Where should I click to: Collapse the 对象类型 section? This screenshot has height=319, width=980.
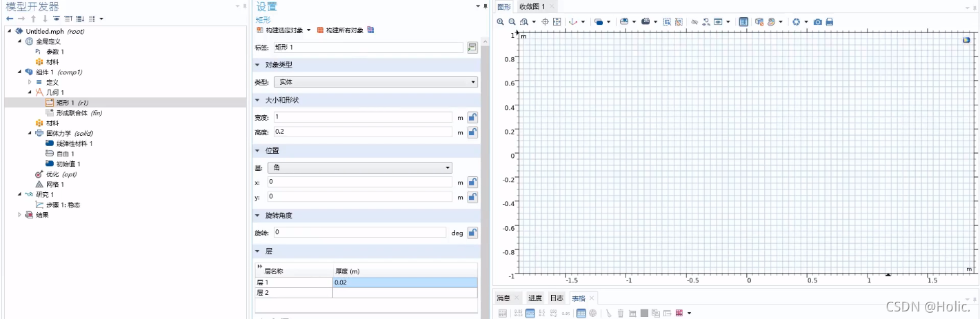pos(258,65)
